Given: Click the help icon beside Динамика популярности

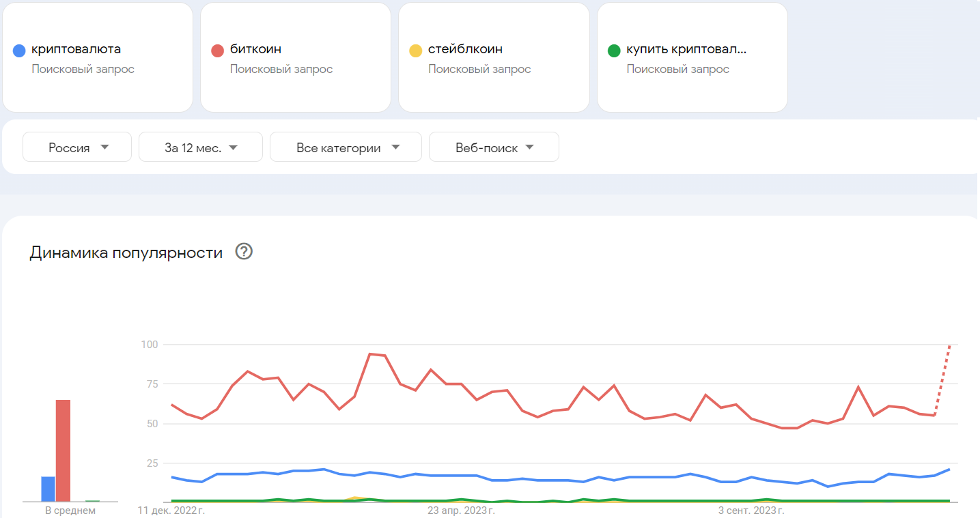Looking at the screenshot, I should (x=244, y=252).
